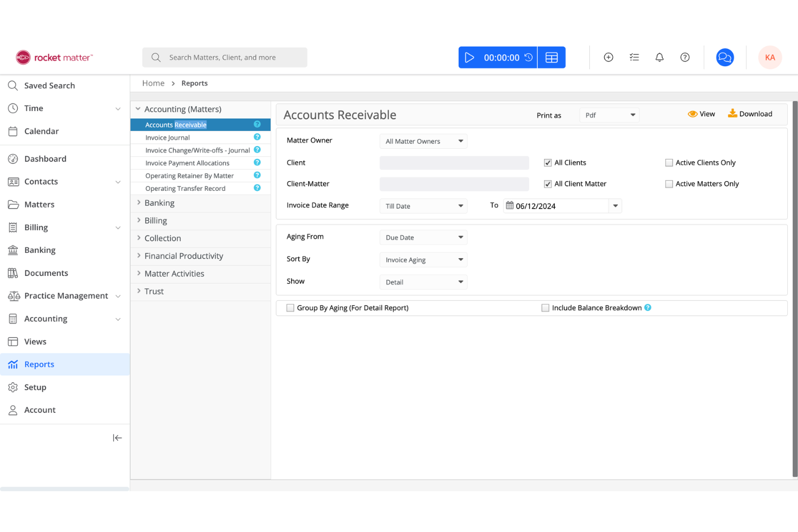Image resolution: width=798 pixels, height=532 pixels.
Task: Open notifications via the bell icon
Action: (659, 57)
